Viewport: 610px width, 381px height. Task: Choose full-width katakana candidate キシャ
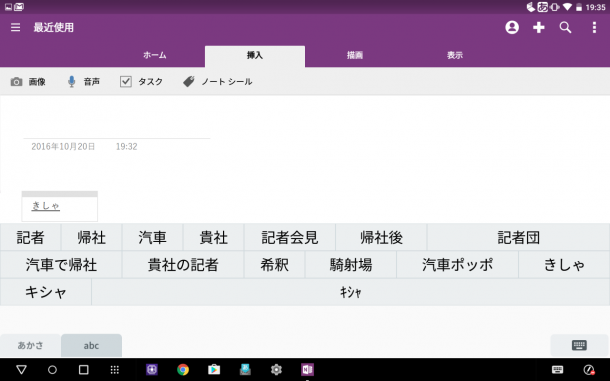(x=46, y=292)
